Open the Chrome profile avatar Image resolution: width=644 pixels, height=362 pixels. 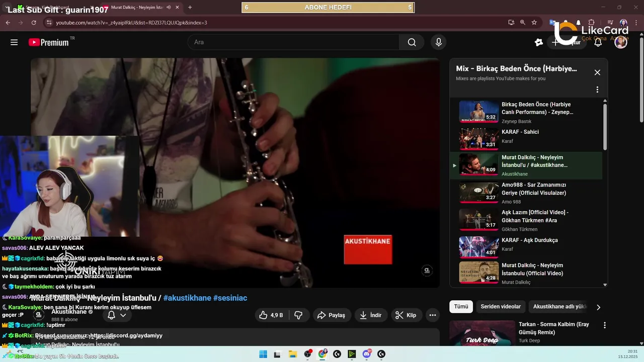pos(623,23)
